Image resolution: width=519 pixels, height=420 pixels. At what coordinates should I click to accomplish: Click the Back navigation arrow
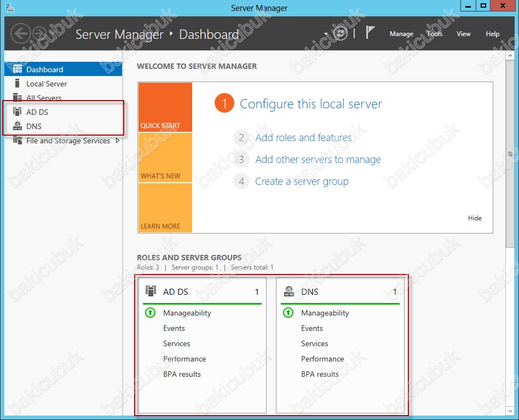point(20,33)
